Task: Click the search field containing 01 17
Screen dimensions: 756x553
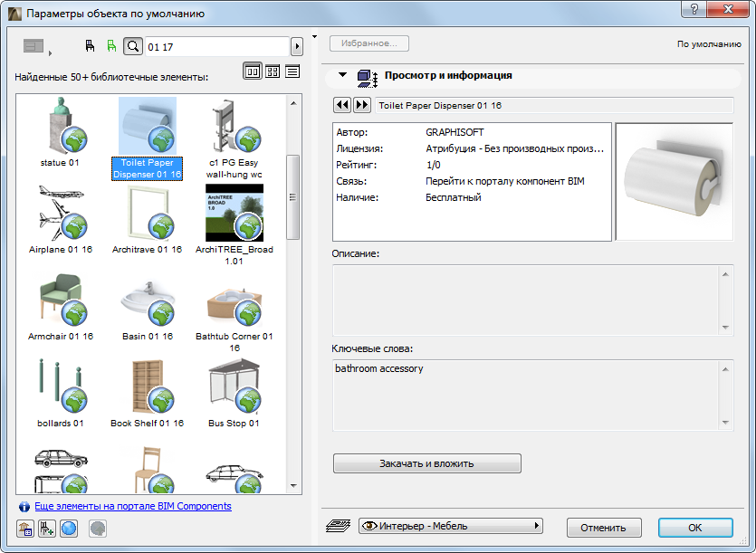Action: coord(217,47)
